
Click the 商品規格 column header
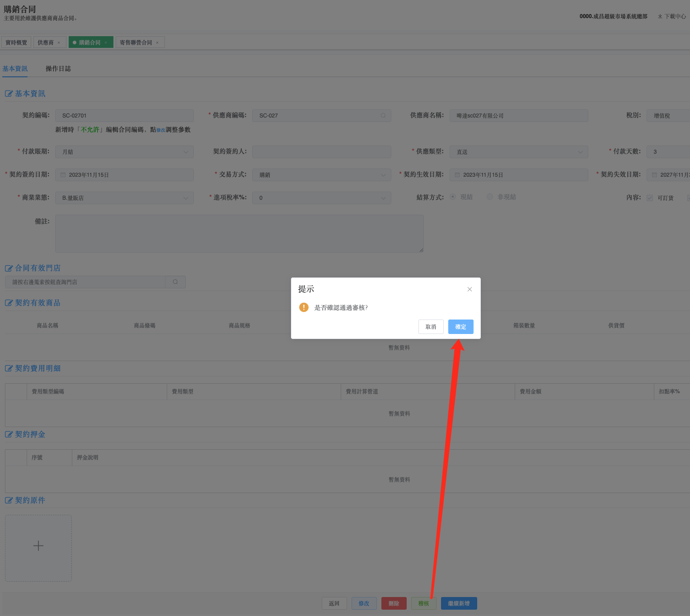pyautogui.click(x=239, y=325)
